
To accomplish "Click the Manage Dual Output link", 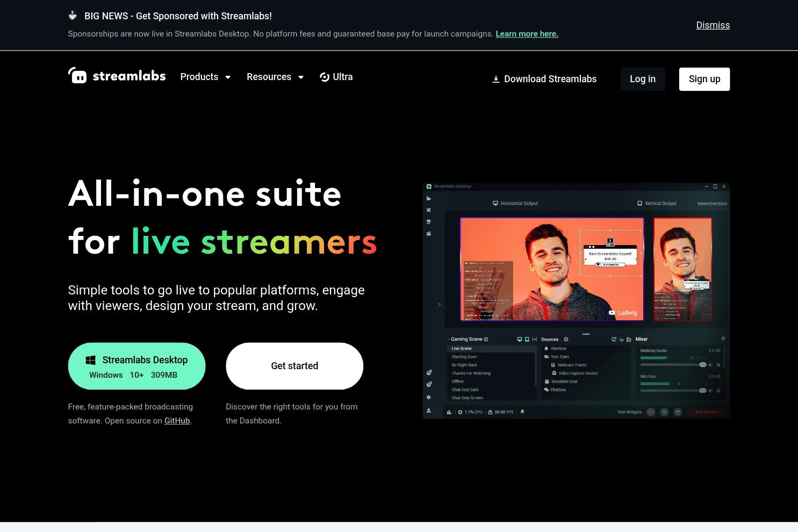I will 712,203.
